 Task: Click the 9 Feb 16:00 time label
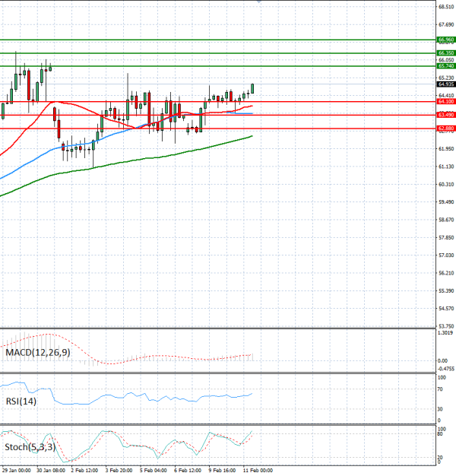coord(223,471)
